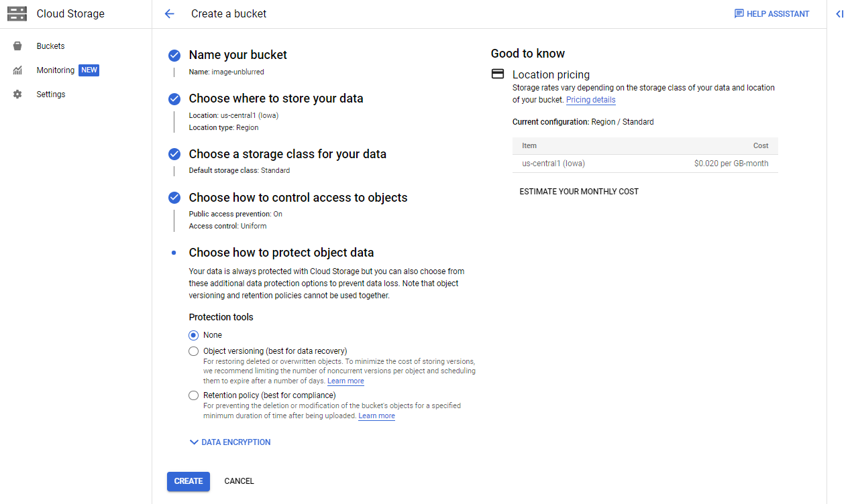Open the 'Choose where to store your data' step
The width and height of the screenshot is (854, 504).
click(x=276, y=99)
